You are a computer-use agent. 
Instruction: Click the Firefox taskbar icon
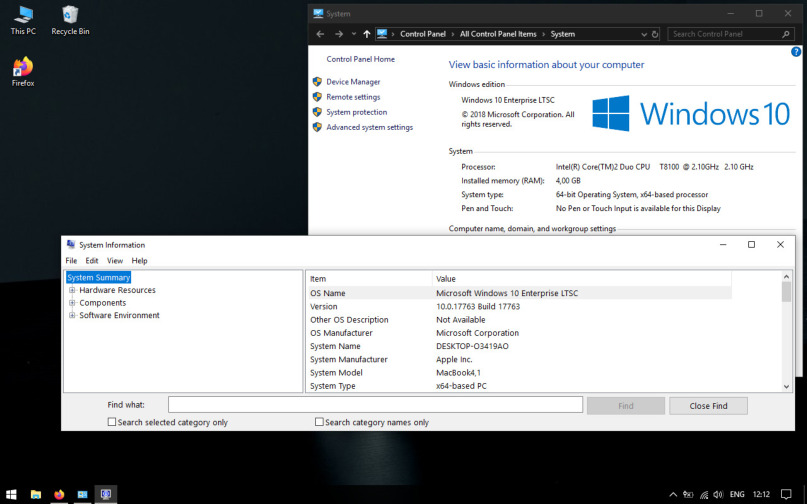click(59, 494)
